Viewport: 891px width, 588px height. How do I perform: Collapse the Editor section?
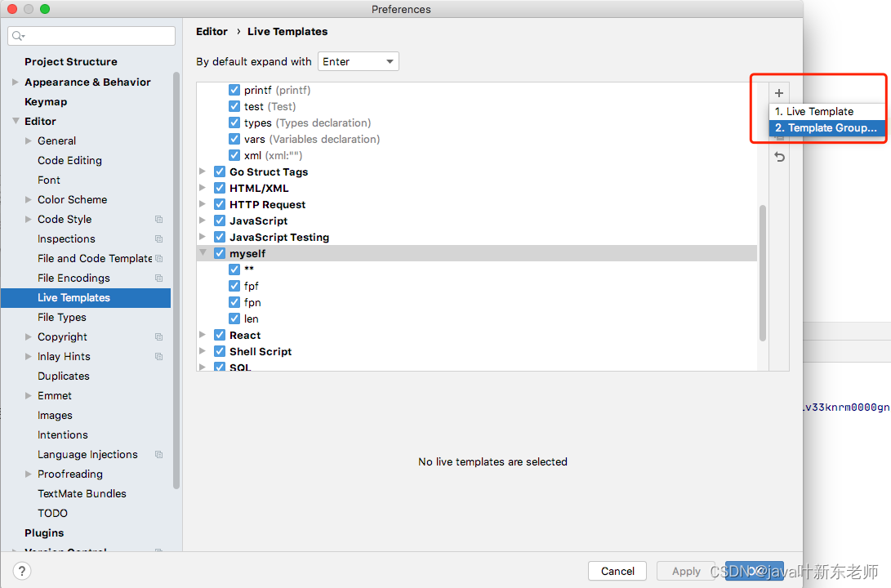coord(16,121)
